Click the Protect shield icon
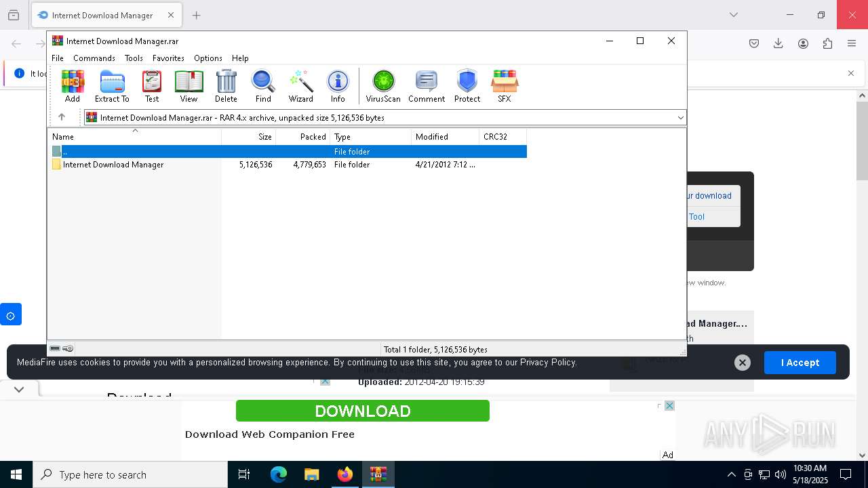Image resolution: width=868 pixels, height=488 pixels. (x=467, y=86)
